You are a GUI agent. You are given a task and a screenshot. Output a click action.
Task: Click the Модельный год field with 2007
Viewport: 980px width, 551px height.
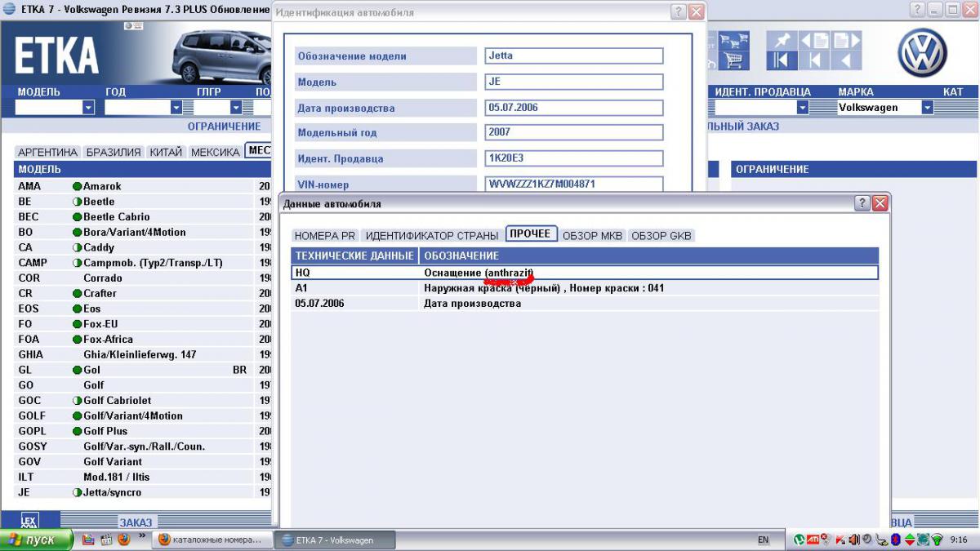(573, 132)
